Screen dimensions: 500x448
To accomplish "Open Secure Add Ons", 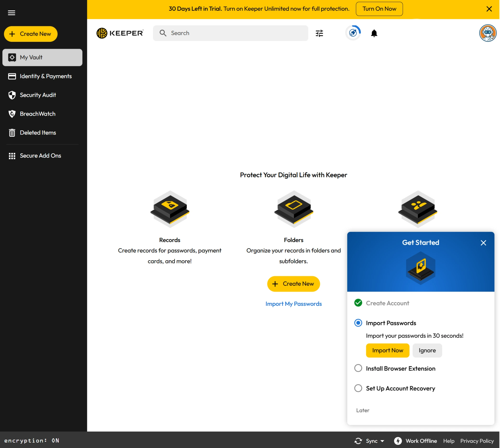I will pos(40,156).
